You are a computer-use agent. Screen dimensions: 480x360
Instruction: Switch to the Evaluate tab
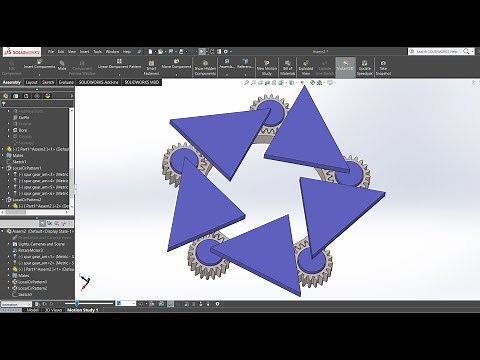(66, 82)
